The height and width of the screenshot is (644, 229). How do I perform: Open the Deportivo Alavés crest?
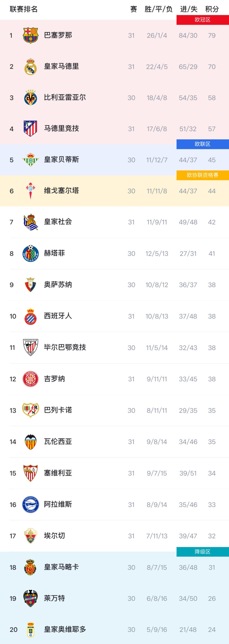[31, 505]
